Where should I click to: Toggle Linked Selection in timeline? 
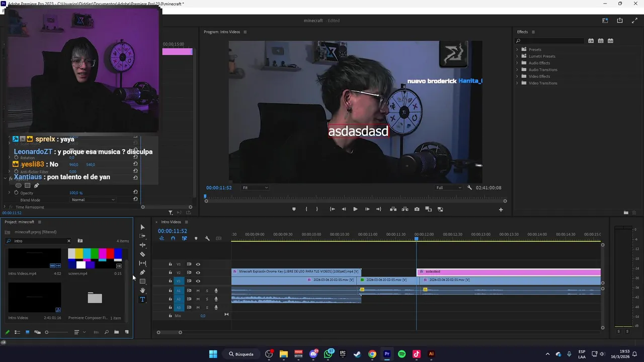[x=184, y=238]
